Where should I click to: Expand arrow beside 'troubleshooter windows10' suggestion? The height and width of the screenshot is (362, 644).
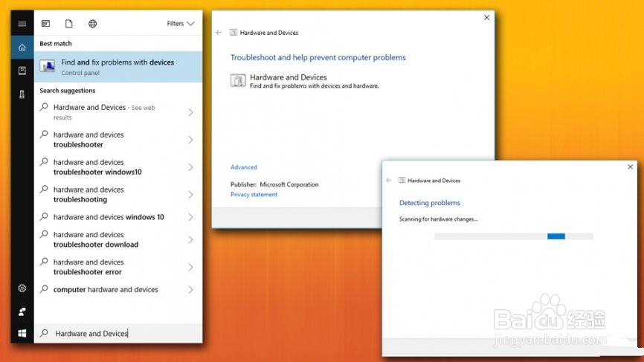[190, 167]
